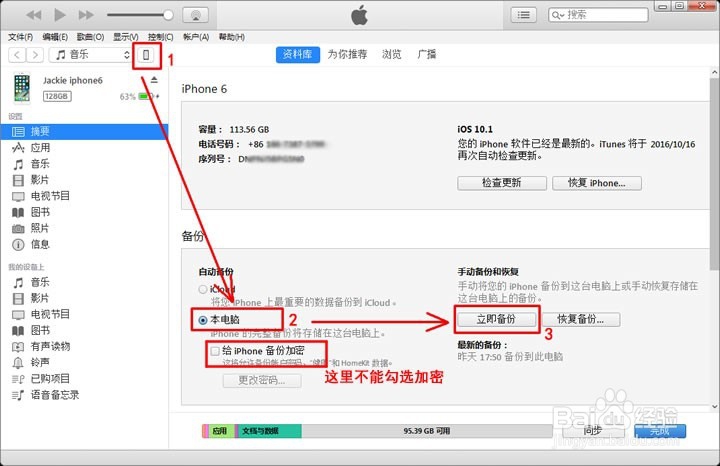Open the 控制(C) menu
This screenshot has height=466, width=720.
click(x=160, y=37)
